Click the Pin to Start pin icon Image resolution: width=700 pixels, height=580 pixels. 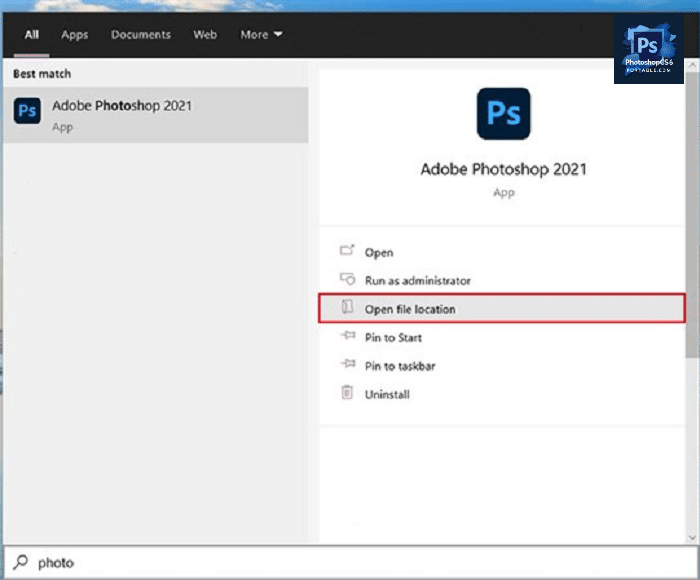pos(348,335)
